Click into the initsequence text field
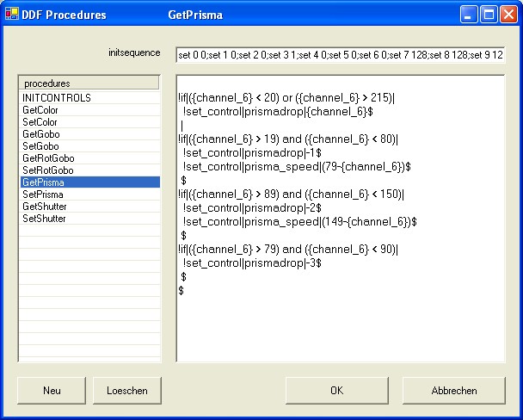 click(340, 54)
